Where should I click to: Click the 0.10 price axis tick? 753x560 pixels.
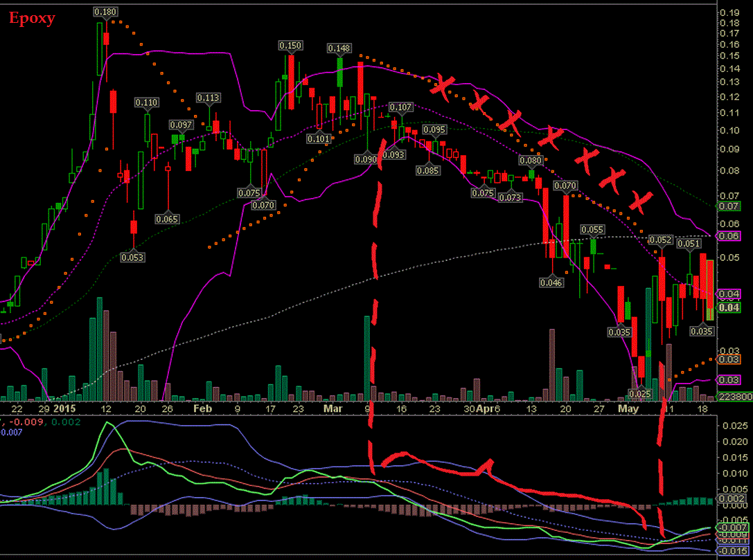pos(729,131)
